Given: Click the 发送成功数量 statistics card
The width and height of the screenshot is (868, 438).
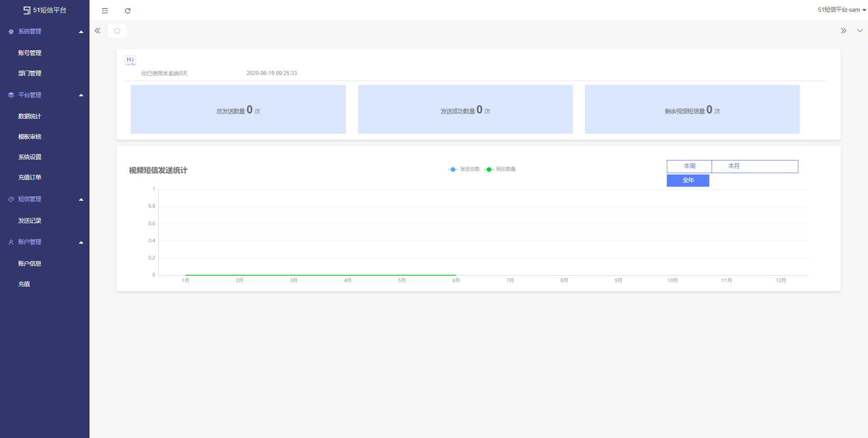Looking at the screenshot, I should 465,109.
